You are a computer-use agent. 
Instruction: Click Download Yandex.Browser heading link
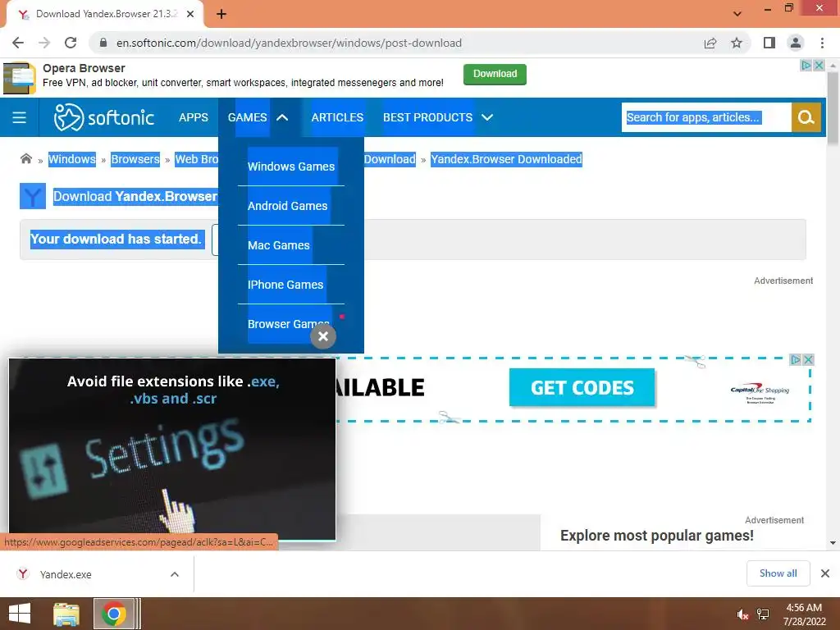pos(135,196)
